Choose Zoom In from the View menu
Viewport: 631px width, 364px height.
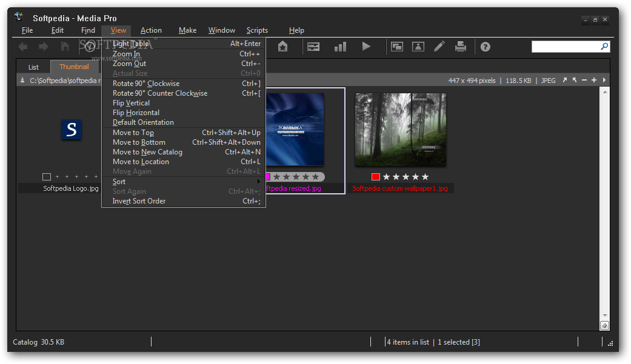pyautogui.click(x=184, y=54)
